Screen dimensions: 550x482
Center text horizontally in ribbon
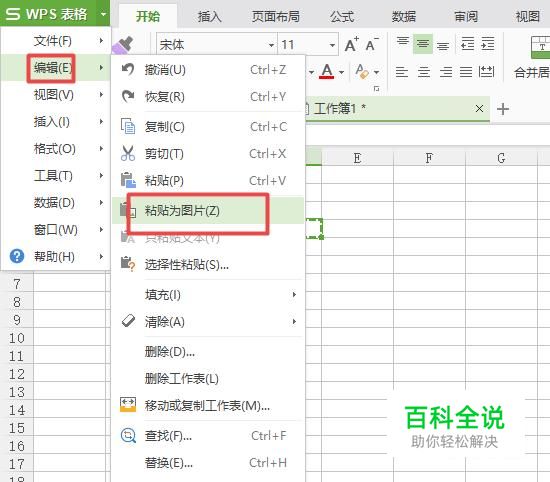[x=424, y=72]
